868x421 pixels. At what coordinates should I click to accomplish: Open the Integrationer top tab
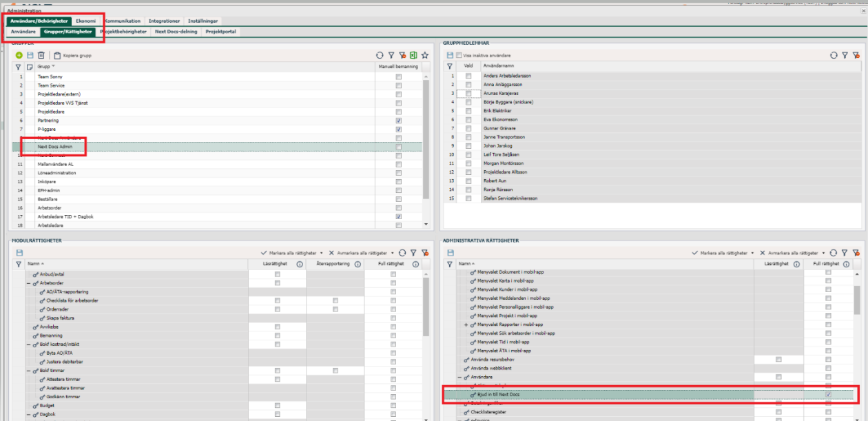click(165, 21)
